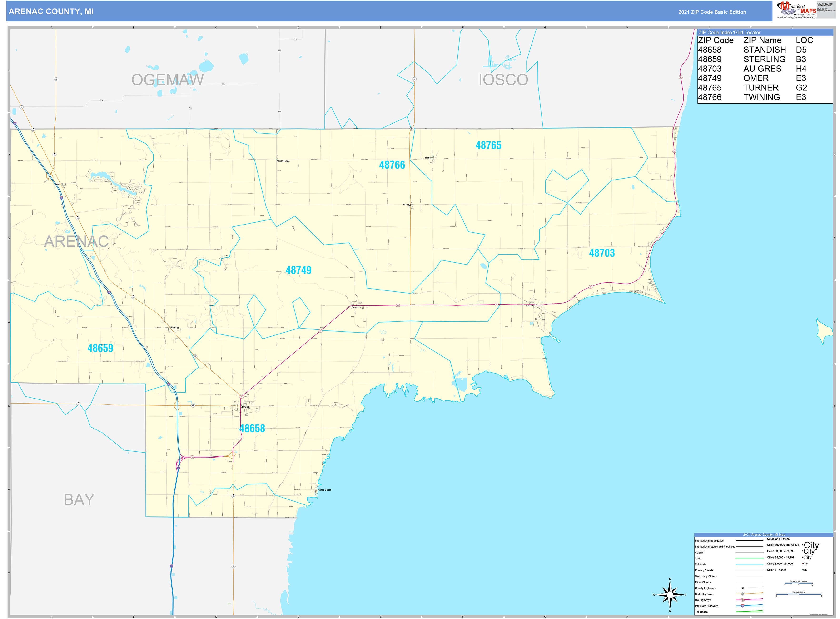Click the 2021 Arenac County, MI Map legend title
The height and width of the screenshot is (619, 840).
[764, 535]
